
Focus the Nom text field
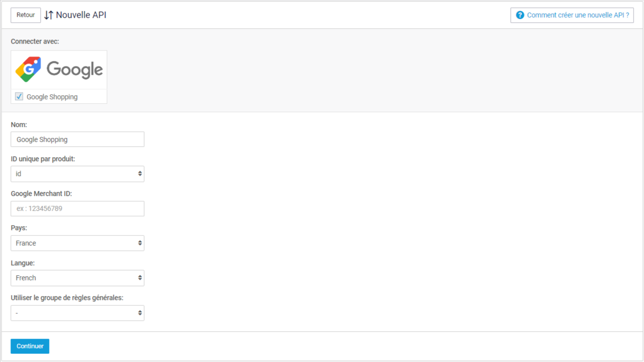pyautogui.click(x=77, y=139)
